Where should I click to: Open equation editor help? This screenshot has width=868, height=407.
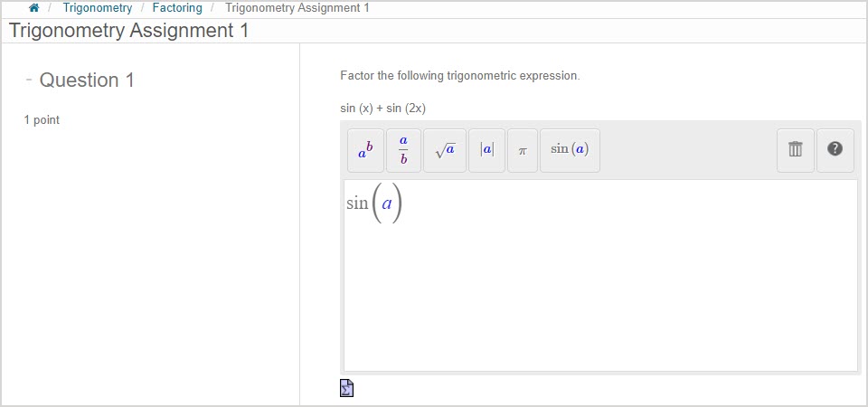[835, 150]
